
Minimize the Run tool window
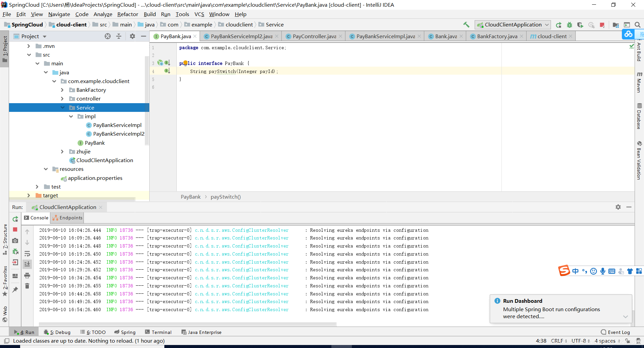click(x=629, y=207)
